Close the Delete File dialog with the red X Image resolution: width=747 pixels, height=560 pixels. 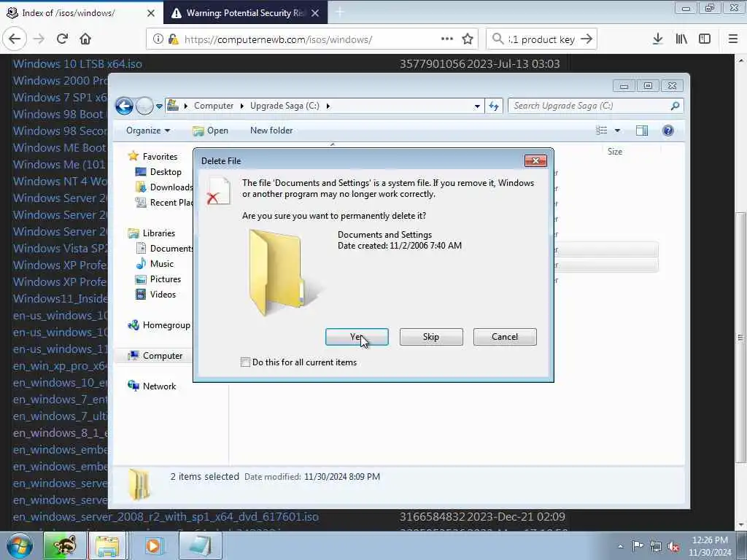535,161
